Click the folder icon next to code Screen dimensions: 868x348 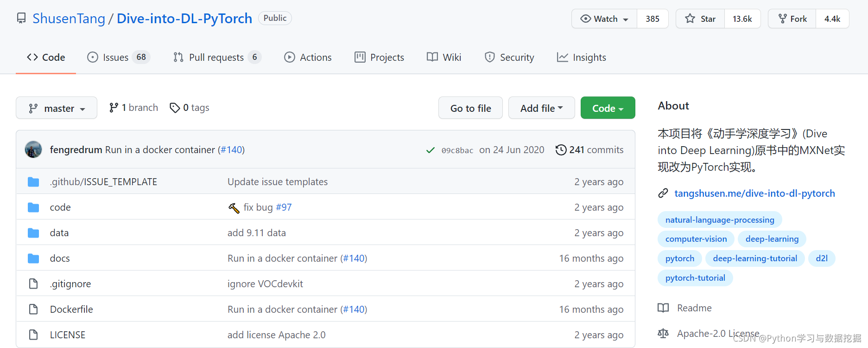33,207
